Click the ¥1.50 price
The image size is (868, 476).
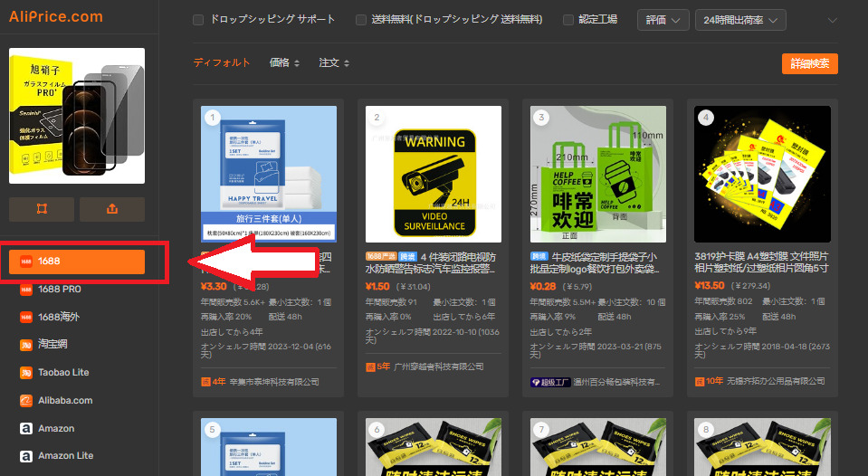[x=377, y=286]
